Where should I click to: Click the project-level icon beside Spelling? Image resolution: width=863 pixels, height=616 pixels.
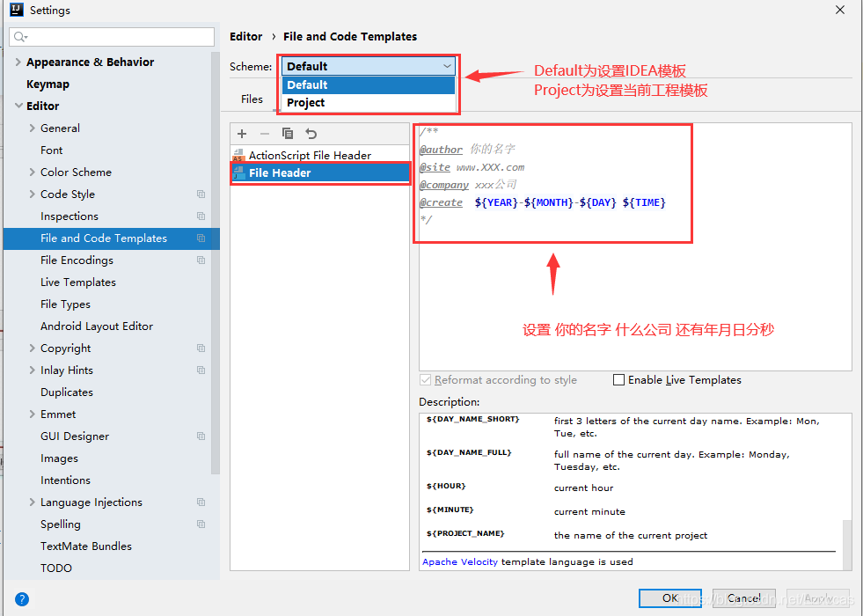click(201, 524)
